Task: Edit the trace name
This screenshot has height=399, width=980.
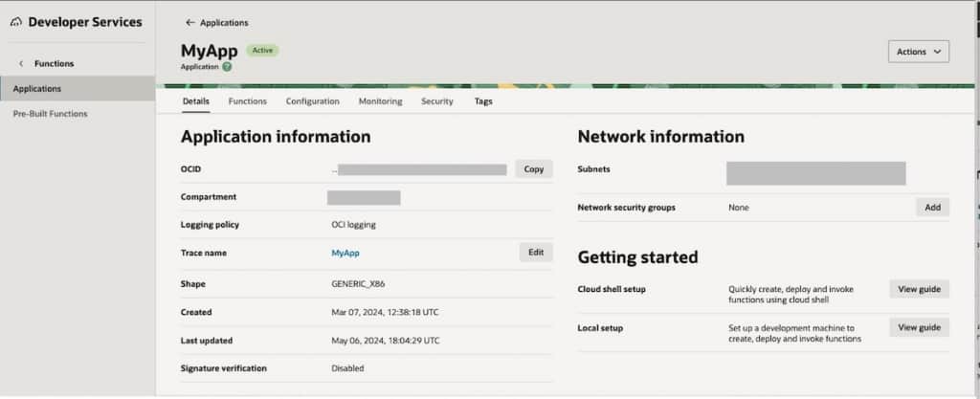Action: [536, 253]
